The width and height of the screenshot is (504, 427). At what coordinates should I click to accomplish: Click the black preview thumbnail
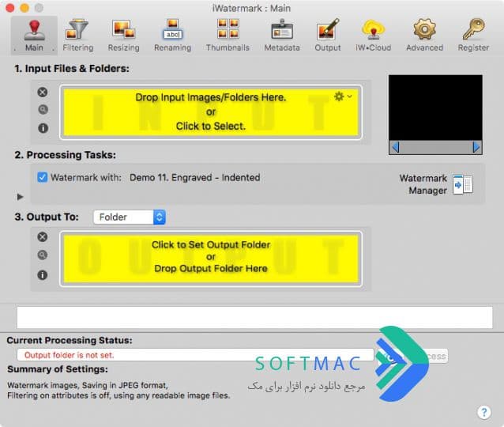click(435, 108)
